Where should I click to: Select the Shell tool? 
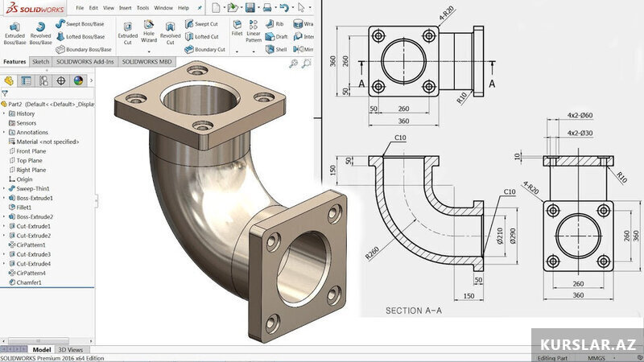(276, 49)
